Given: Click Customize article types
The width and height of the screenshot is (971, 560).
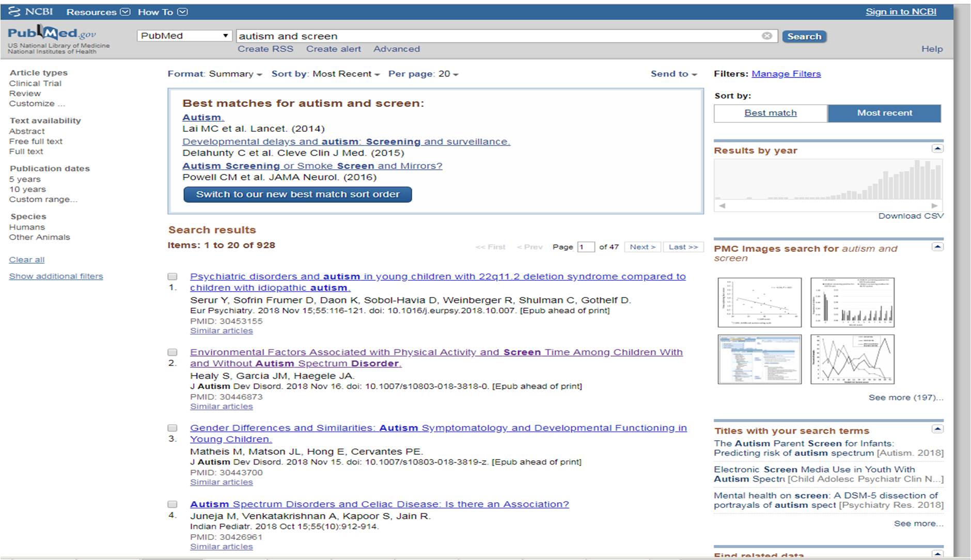Looking at the screenshot, I should click(x=37, y=103).
